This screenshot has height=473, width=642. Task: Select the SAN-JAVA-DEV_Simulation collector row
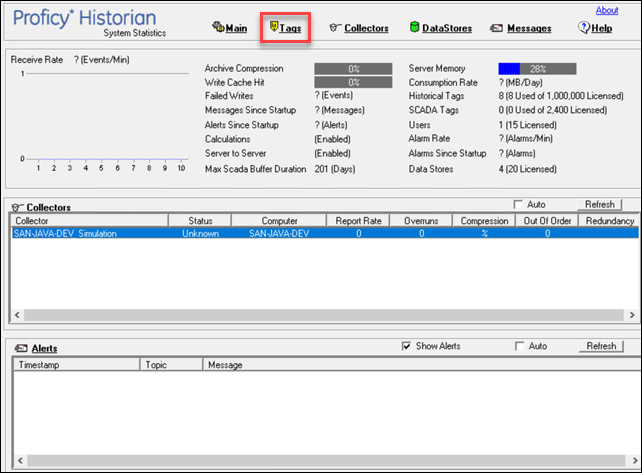pyautogui.click(x=325, y=233)
